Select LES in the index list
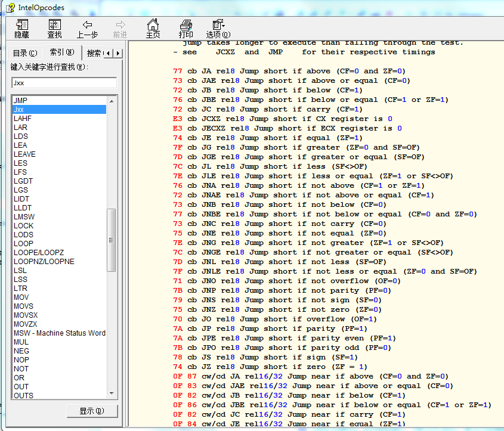 tap(60, 163)
